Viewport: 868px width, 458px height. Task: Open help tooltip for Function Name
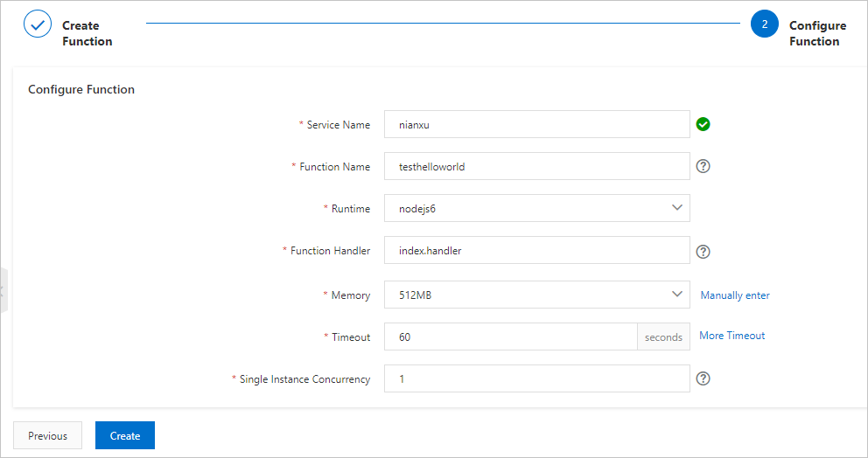click(x=703, y=166)
